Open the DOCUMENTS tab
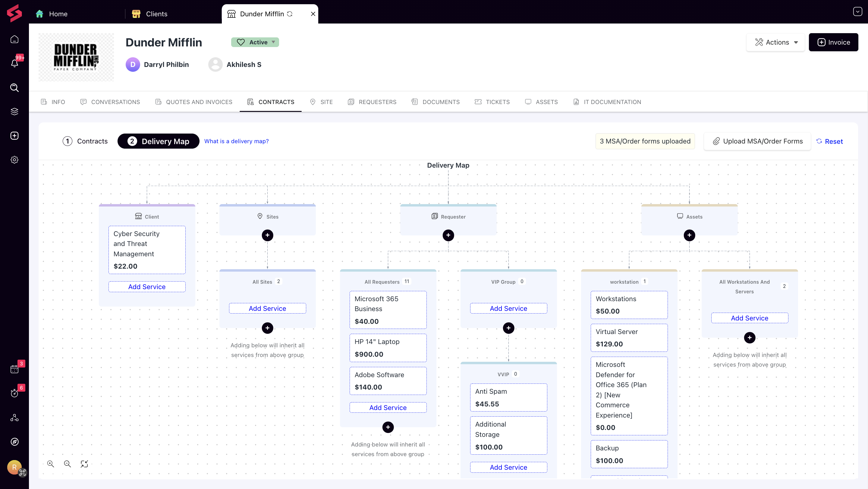 (x=435, y=102)
